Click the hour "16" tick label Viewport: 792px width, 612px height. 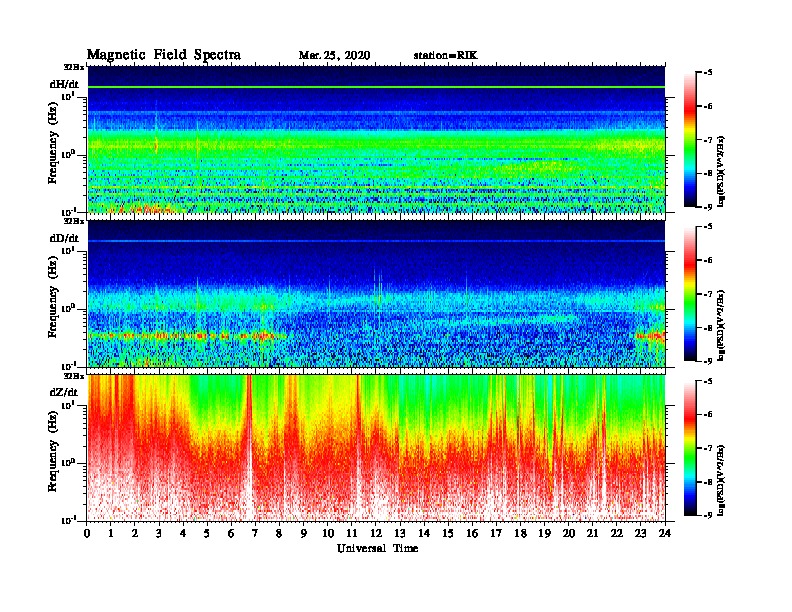pyautogui.click(x=472, y=533)
